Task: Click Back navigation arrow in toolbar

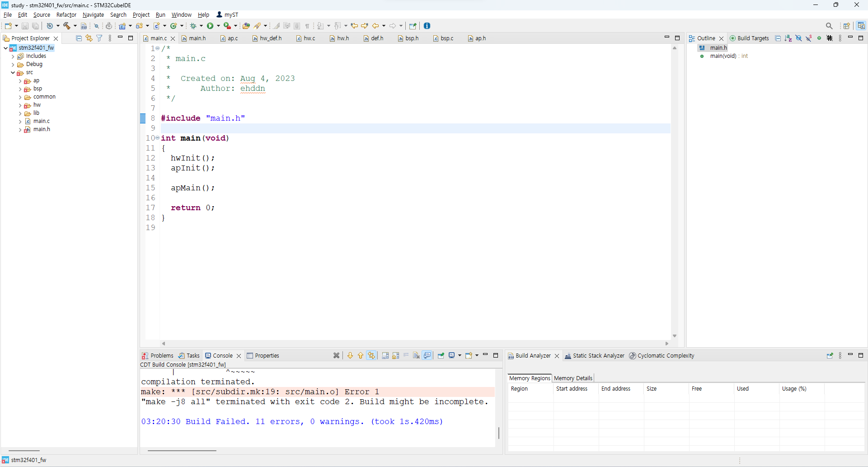Action: tap(375, 26)
